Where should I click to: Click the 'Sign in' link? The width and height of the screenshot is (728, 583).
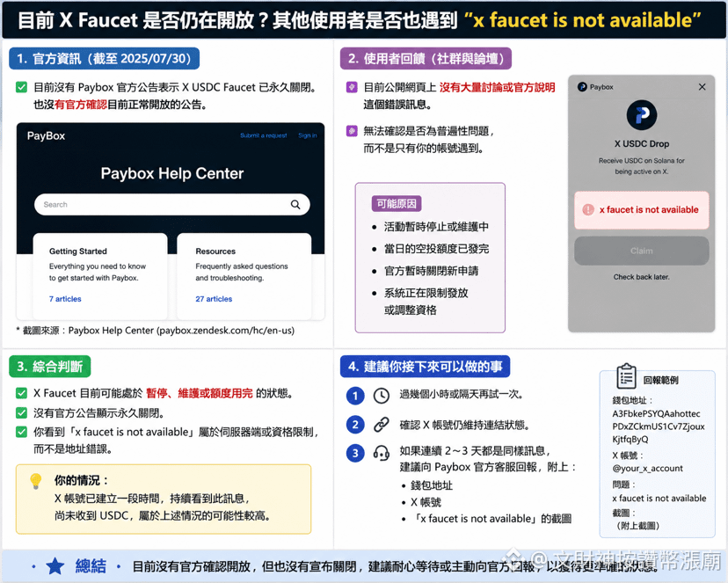pos(308,135)
